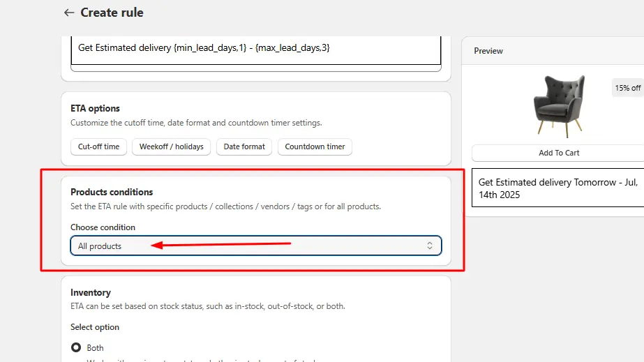Image resolution: width=644 pixels, height=362 pixels.
Task: Open the Choose condition dropdown showing All products
Action: click(x=256, y=246)
